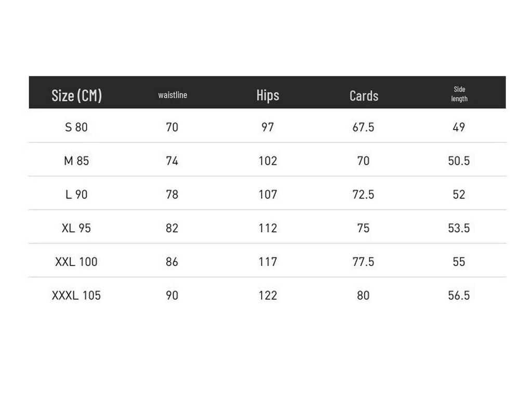This screenshot has width=532, height=399.
Task: Click the 122 Hips value
Action: 268,295
